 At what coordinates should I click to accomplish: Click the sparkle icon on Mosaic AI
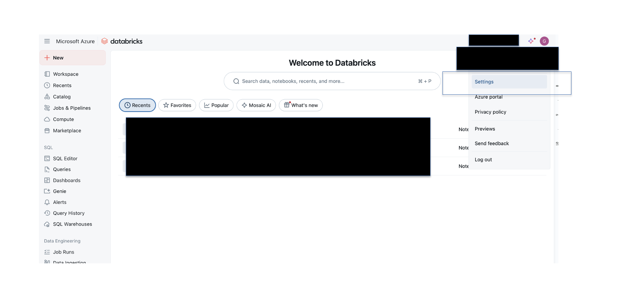coord(244,105)
